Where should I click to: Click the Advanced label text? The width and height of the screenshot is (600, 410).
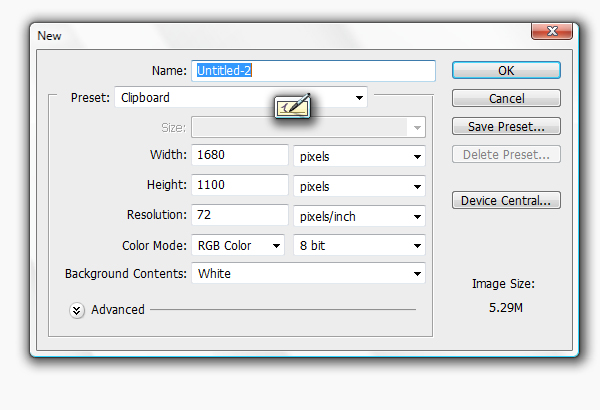click(118, 309)
